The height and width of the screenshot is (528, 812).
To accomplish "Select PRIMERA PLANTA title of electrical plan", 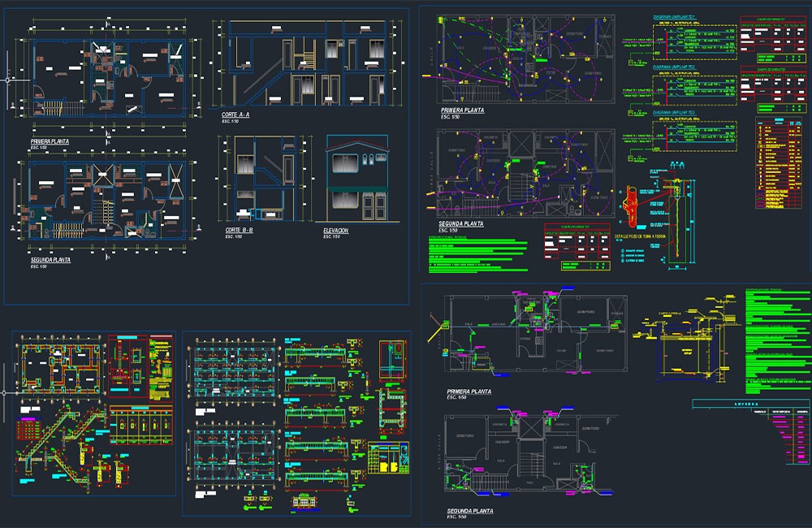I will pos(463,110).
